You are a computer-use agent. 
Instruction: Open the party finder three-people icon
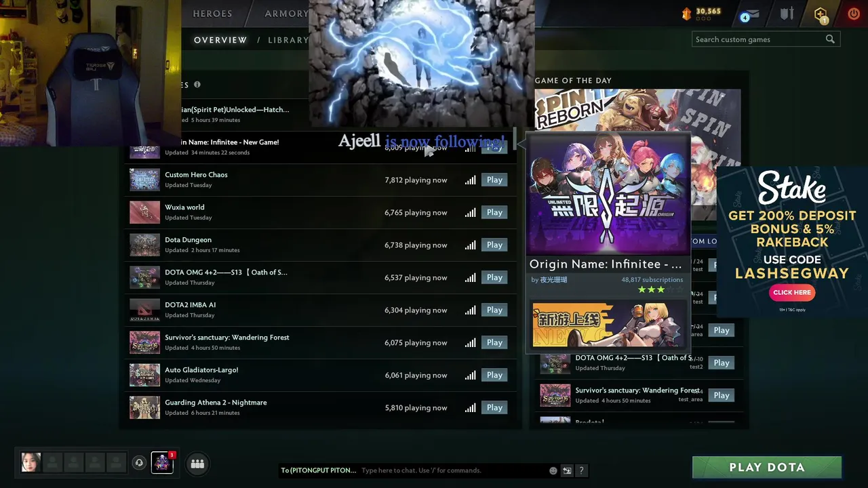point(197,464)
